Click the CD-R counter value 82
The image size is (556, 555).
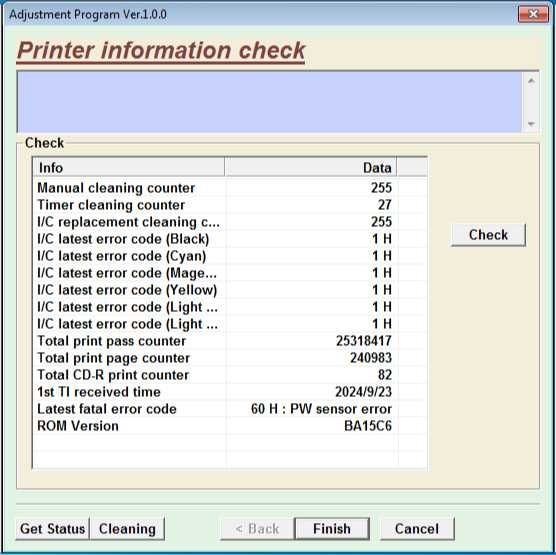(385, 375)
